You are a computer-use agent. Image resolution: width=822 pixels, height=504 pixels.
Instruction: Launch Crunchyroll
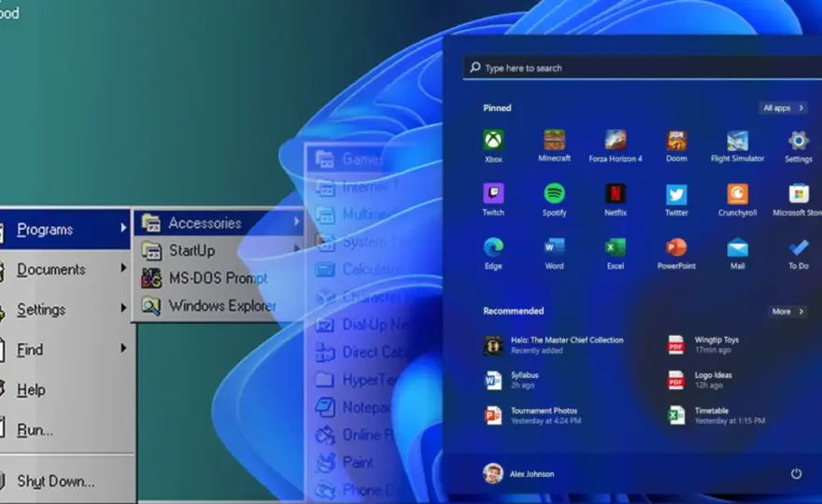coord(737,200)
